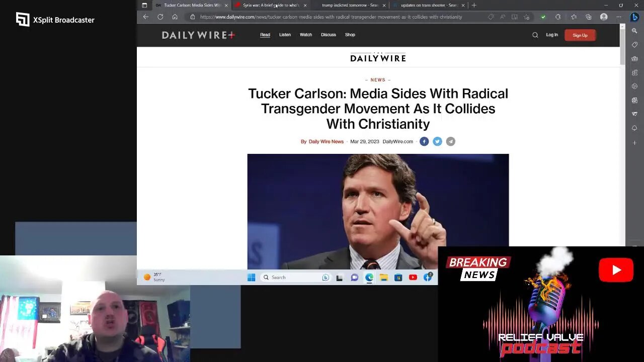The height and width of the screenshot is (362, 644).
Task: Click the Daily Wire+ logo
Action: (x=198, y=35)
